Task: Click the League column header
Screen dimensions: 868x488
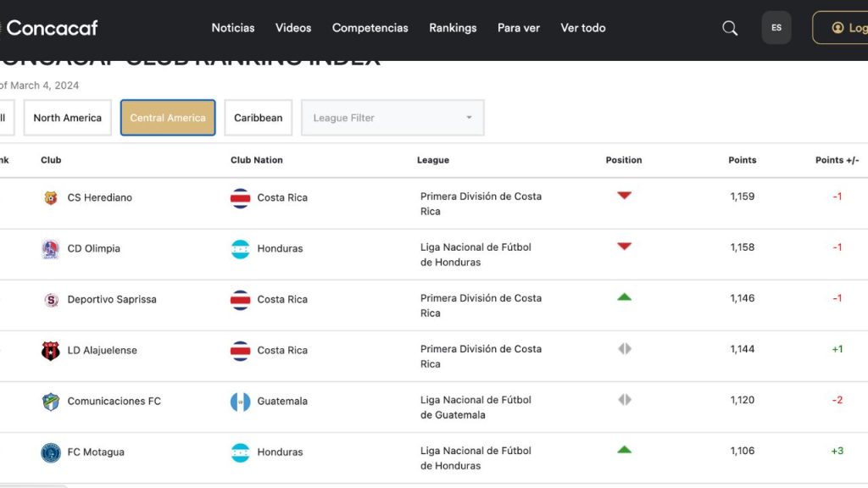Action: click(x=433, y=160)
